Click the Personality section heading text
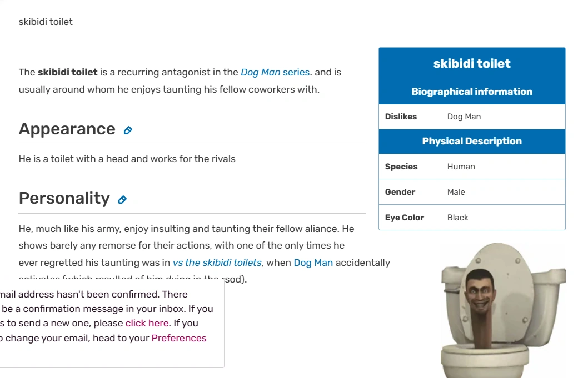This screenshot has width=588, height=378. pos(64,198)
